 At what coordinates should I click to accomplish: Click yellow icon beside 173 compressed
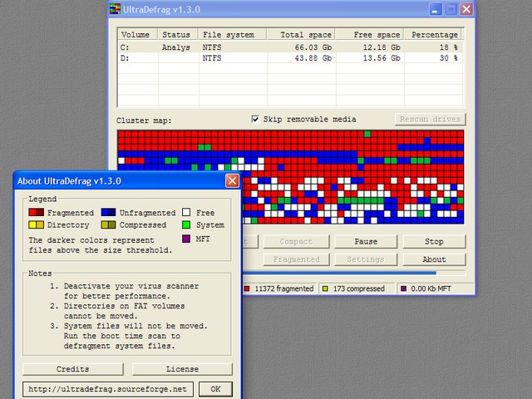[x=325, y=288]
